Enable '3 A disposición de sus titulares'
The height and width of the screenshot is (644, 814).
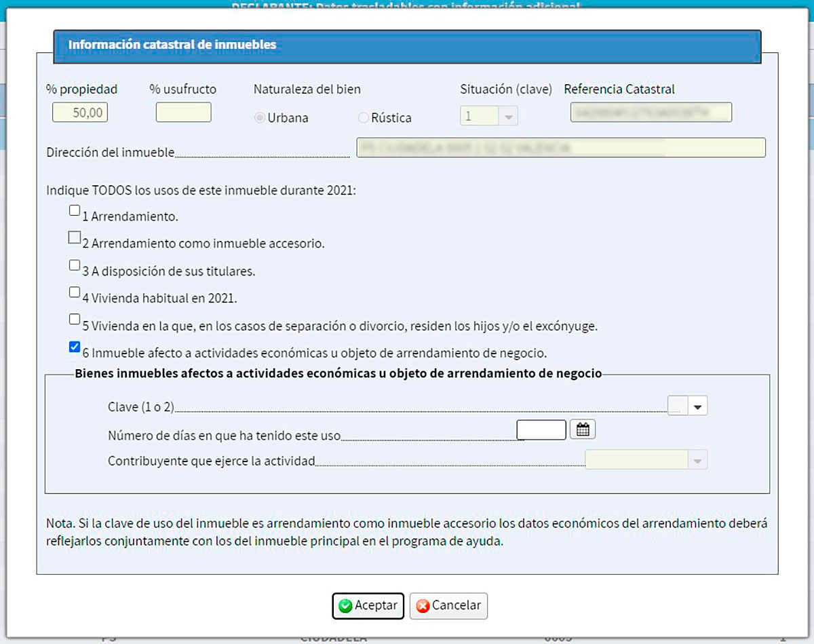point(75,265)
